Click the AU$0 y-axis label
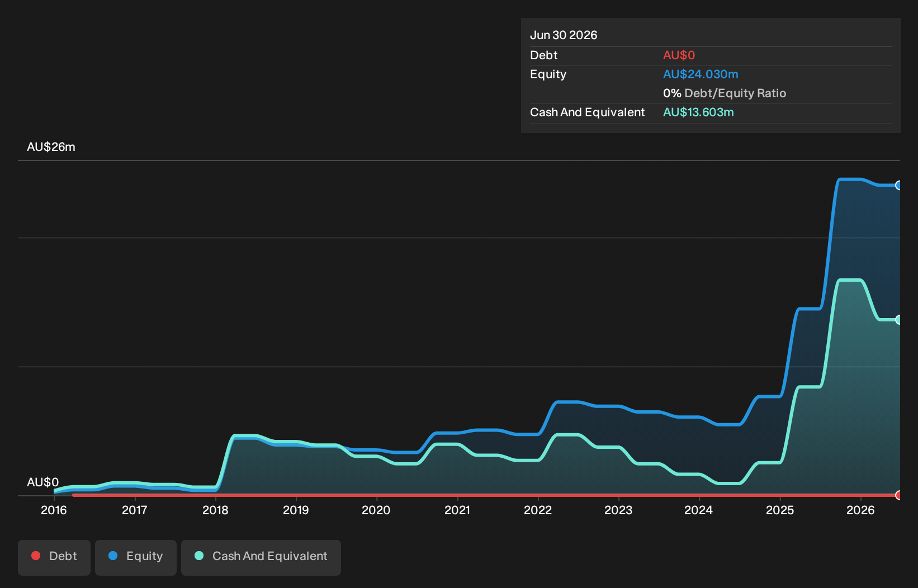 42,482
